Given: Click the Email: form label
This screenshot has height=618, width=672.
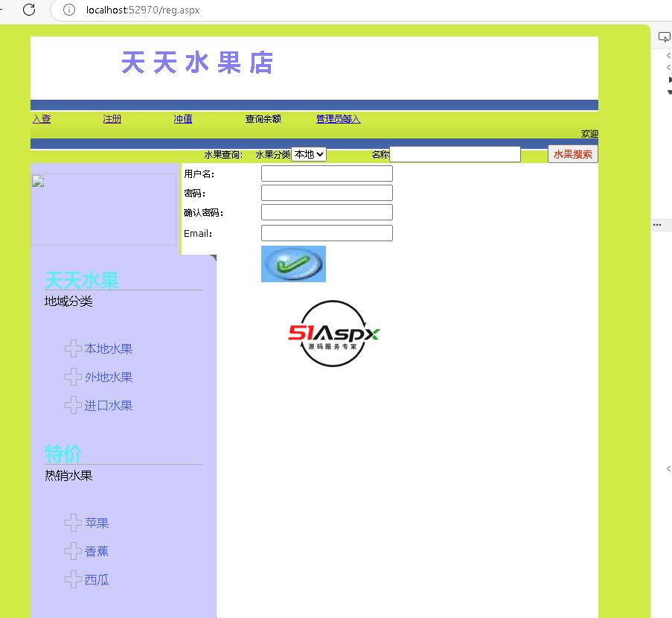Looking at the screenshot, I should coord(198,233).
